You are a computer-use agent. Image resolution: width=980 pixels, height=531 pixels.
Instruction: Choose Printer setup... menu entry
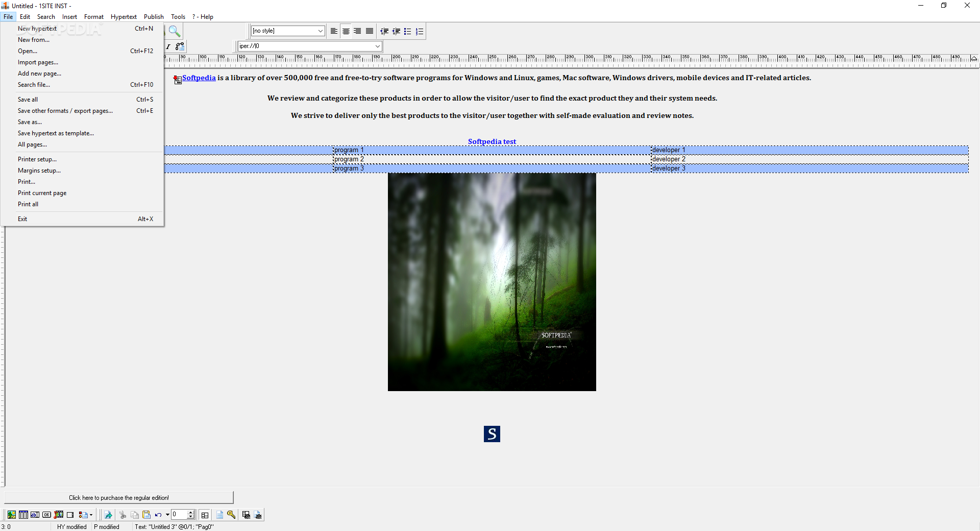point(82,159)
